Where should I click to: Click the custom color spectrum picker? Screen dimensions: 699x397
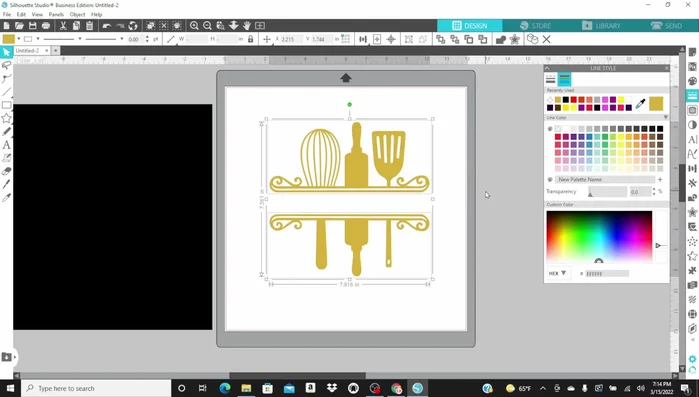[x=599, y=237]
